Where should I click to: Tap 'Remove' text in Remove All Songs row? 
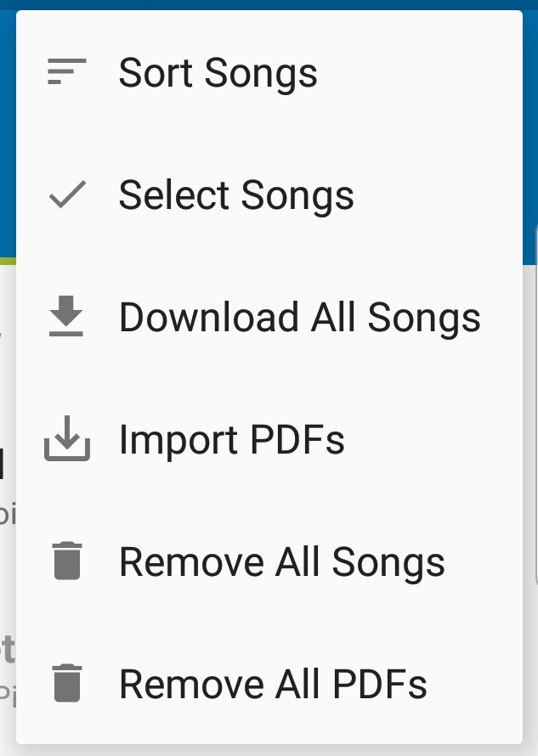(x=191, y=561)
